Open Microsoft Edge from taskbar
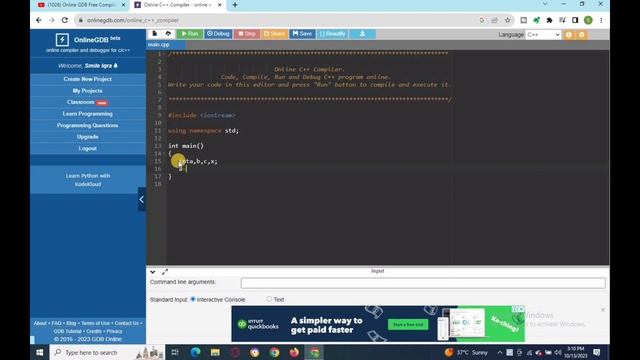The width and height of the screenshot is (640, 360). click(x=196, y=352)
